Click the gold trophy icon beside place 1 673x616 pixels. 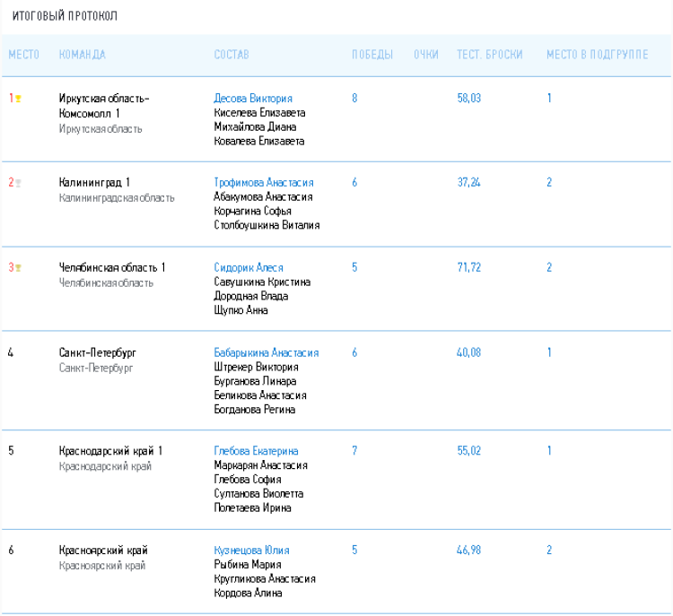click(x=18, y=99)
